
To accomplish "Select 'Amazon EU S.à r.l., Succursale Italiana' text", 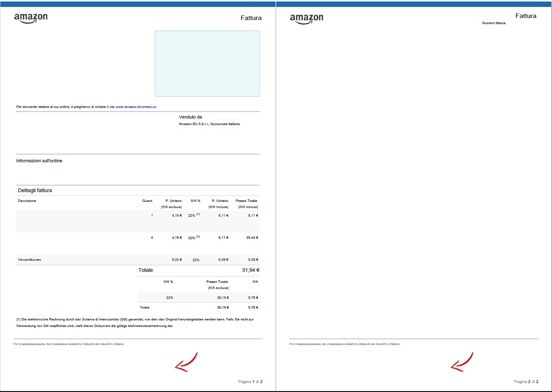I will click(209, 124).
